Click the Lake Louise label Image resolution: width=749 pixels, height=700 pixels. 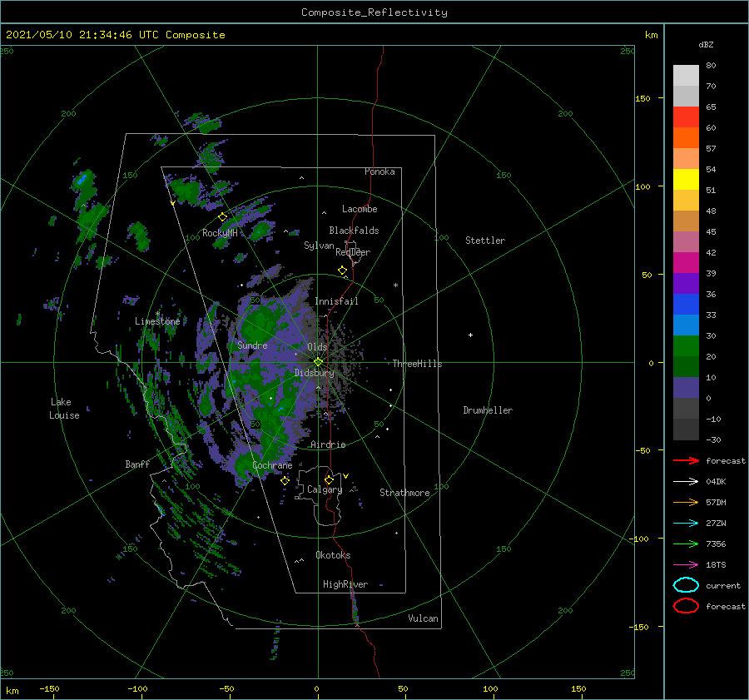[64, 409]
